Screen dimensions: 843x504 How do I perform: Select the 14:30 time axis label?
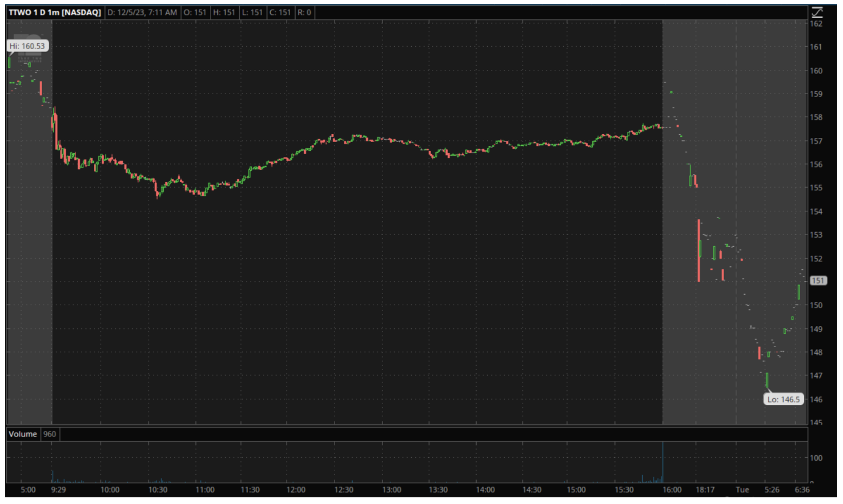click(x=532, y=490)
